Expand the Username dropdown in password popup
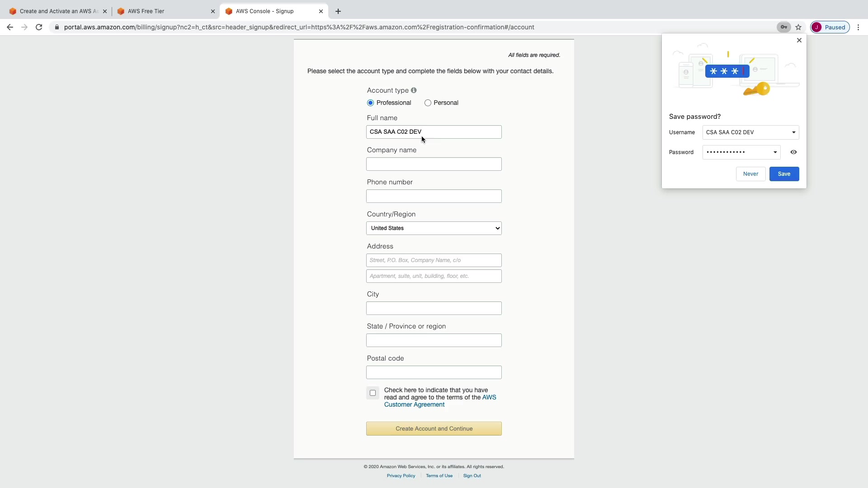868x488 pixels. point(793,132)
